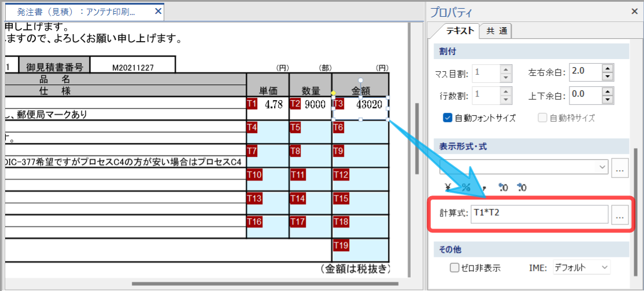644x291 pixels.
Task: Select the T18 field tag
Action: 341,222
